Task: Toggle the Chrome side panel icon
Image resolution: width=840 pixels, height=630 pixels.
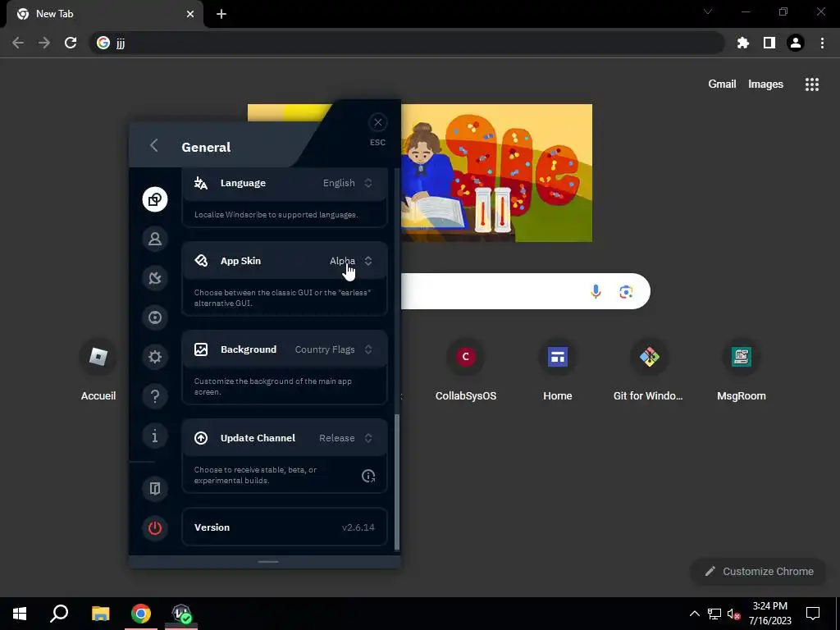Action: coord(769,43)
